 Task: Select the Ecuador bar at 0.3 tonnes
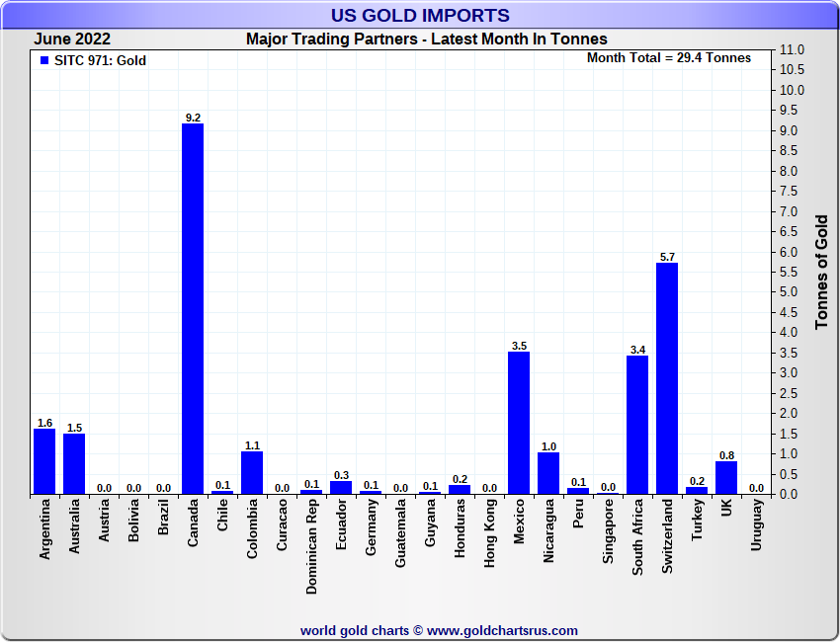coord(341,487)
